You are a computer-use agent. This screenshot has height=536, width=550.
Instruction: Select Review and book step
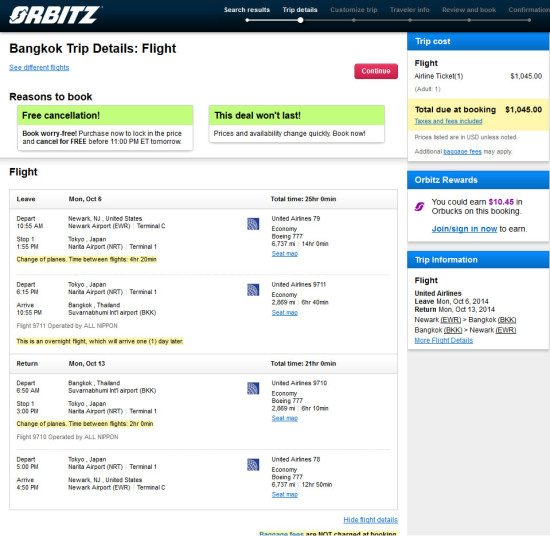tap(469, 10)
